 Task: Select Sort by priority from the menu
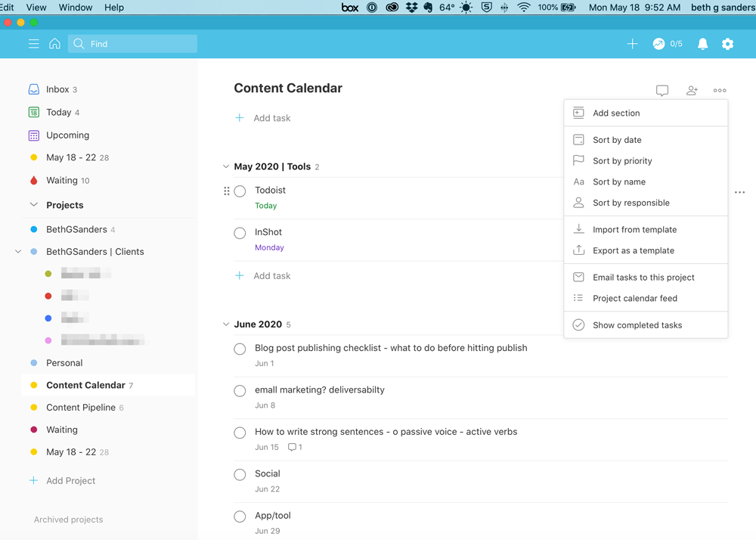621,160
